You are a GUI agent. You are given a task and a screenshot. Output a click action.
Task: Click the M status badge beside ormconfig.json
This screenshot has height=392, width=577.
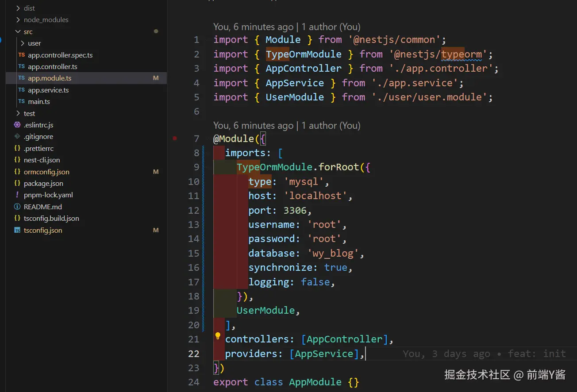[156, 172]
